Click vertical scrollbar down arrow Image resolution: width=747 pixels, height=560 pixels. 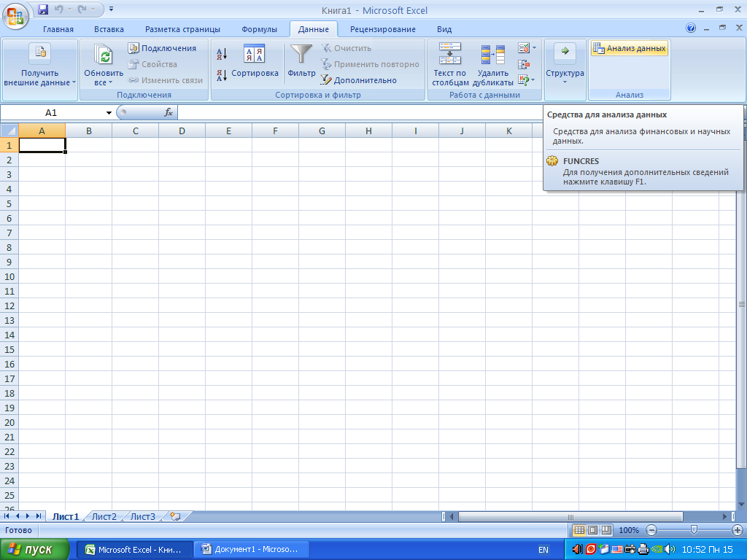741,505
